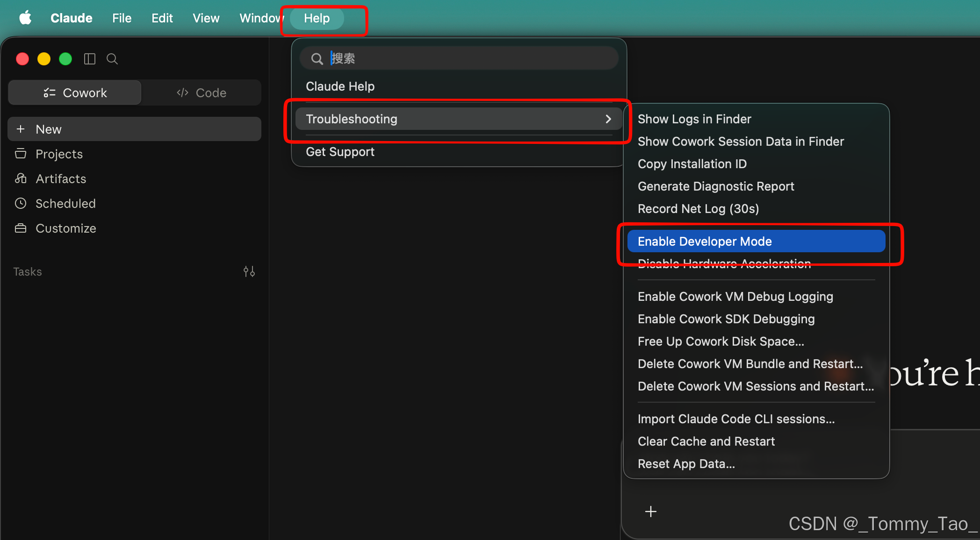This screenshot has width=980, height=540.
Task: Switch to the Code tab
Action: pos(202,92)
